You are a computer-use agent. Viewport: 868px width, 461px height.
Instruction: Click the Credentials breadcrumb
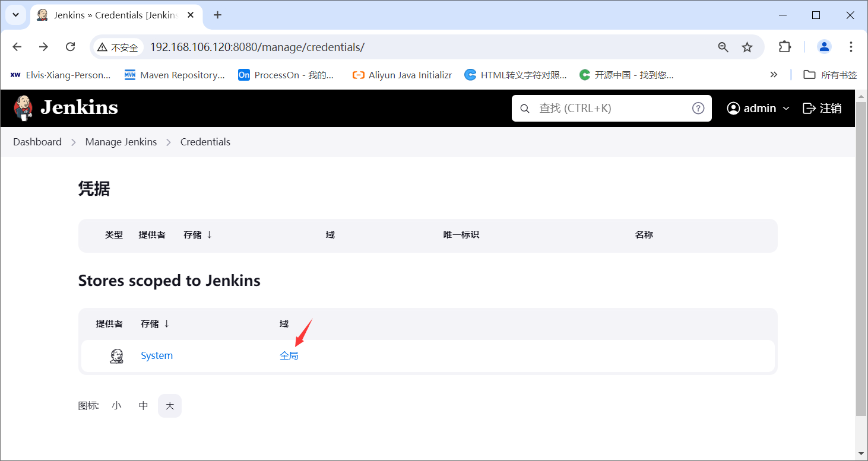tap(205, 142)
